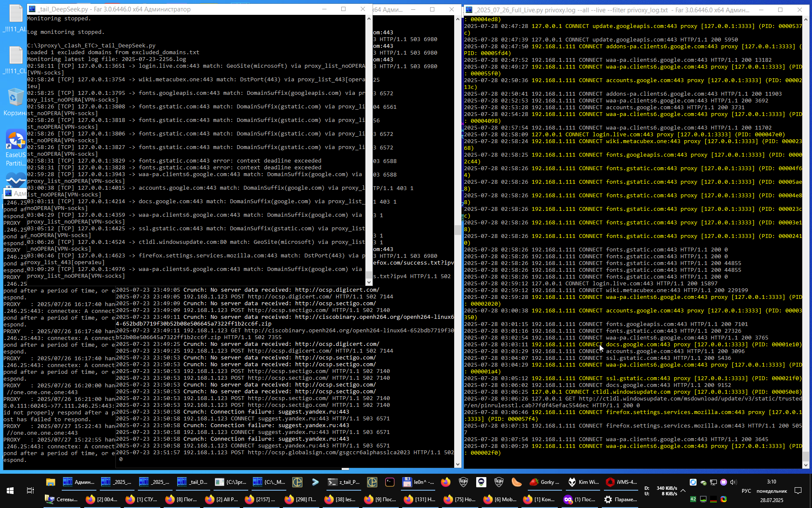Viewport: 812px width, 508px height.
Task: Open the Сетевы... network connections taskbar window
Action: [x=62, y=500]
